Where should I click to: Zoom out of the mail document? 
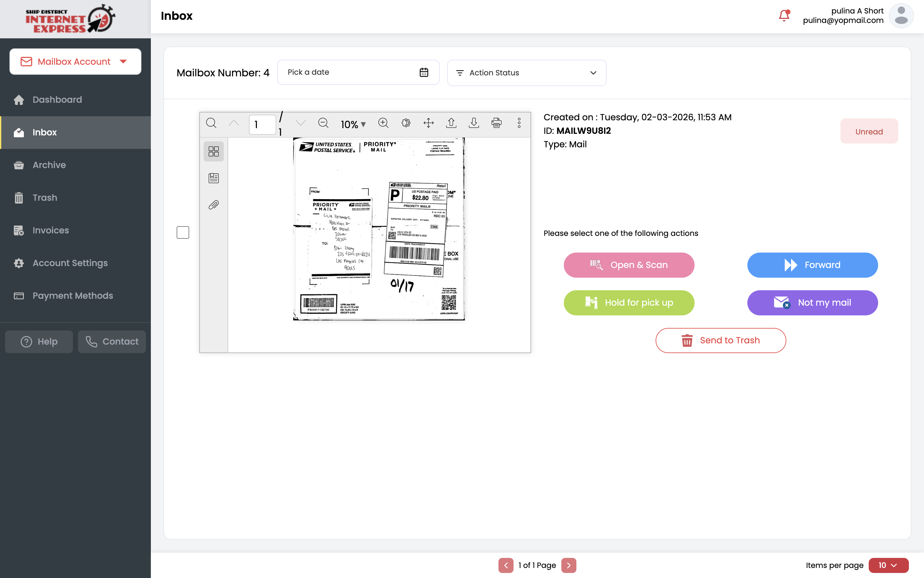(x=323, y=123)
